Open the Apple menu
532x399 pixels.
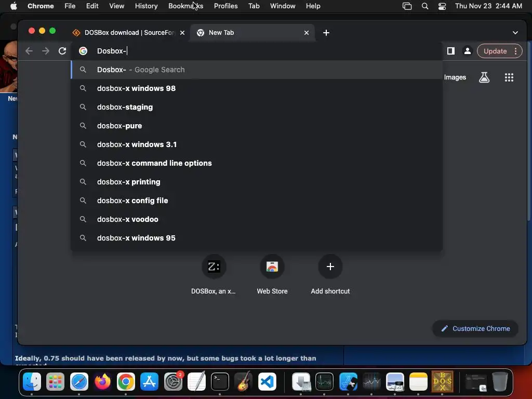point(14,6)
